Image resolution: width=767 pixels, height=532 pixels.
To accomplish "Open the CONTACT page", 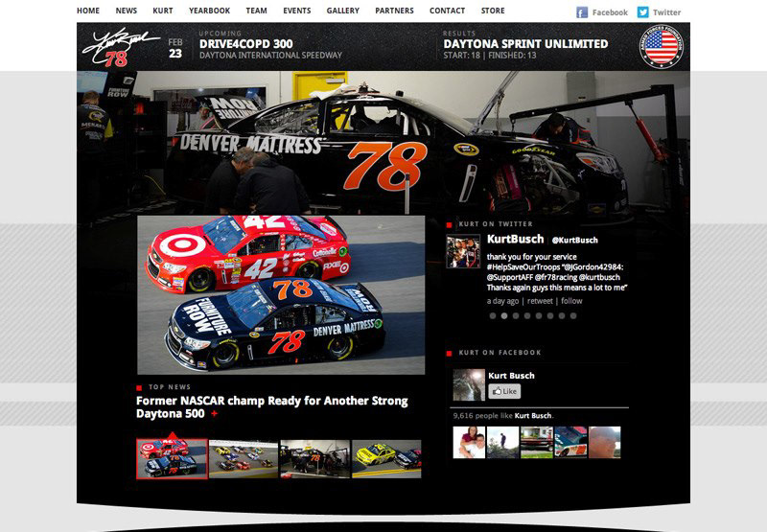I will coord(447,11).
